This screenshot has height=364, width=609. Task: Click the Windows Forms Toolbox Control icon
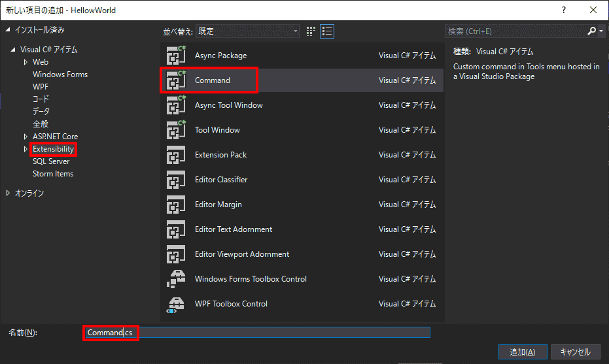pos(176,279)
